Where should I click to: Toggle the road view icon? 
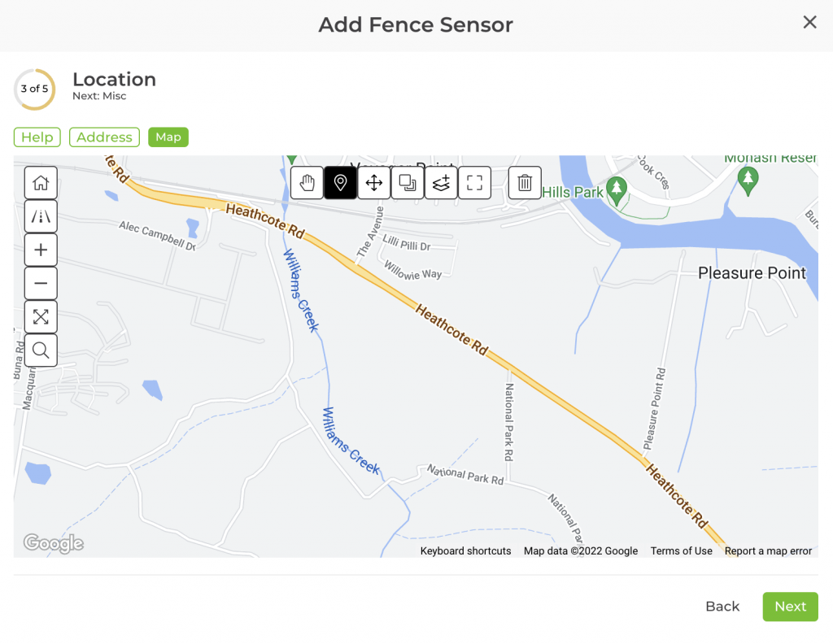point(41,216)
